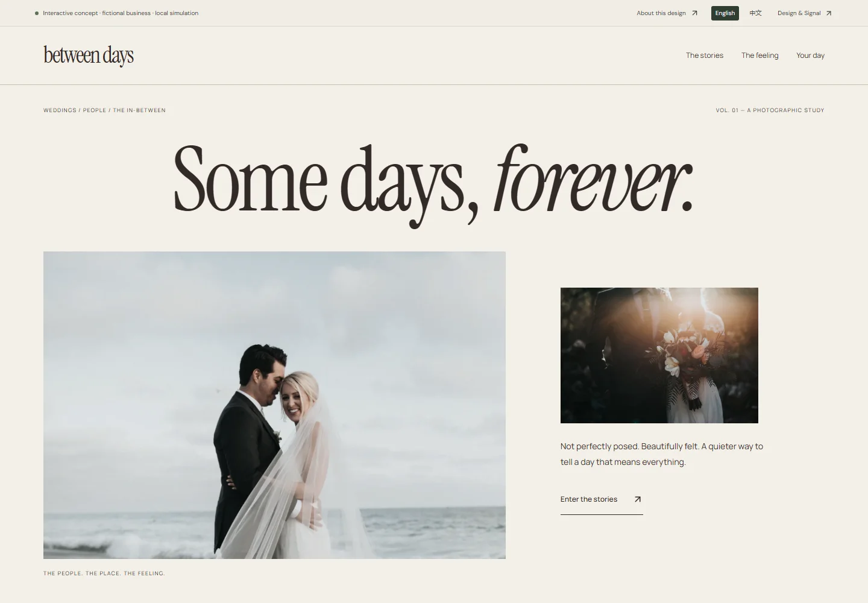Click the Enter the stories link
This screenshot has height=603, width=868.
point(602,500)
